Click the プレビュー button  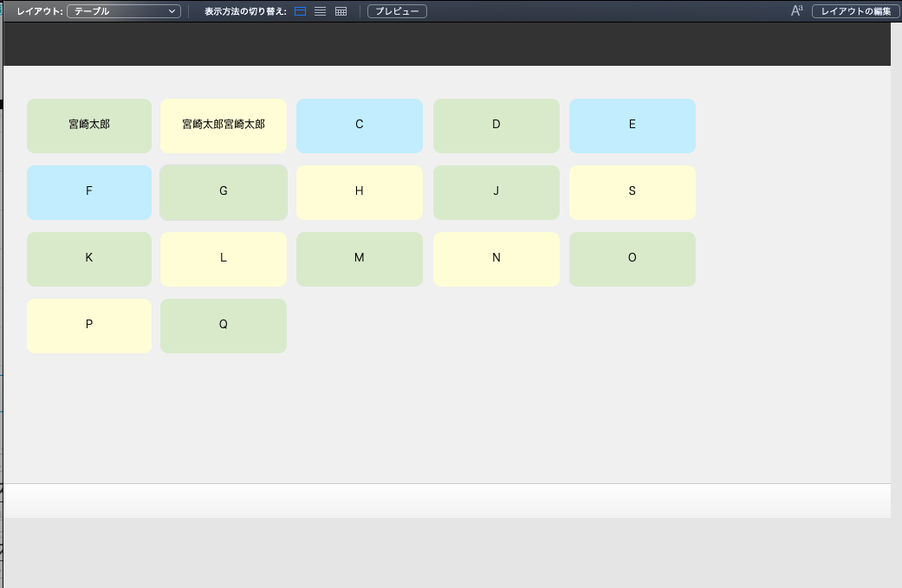pos(397,11)
